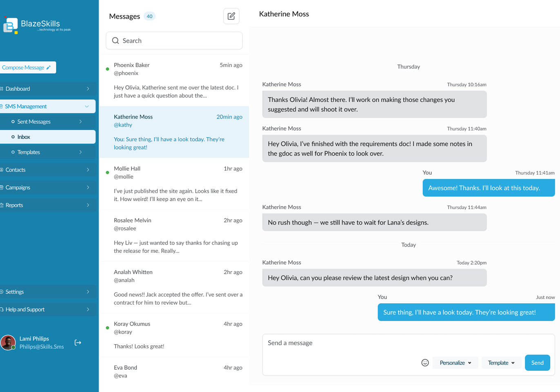
Task: Expand the Campaigns chevron
Action: (88, 187)
